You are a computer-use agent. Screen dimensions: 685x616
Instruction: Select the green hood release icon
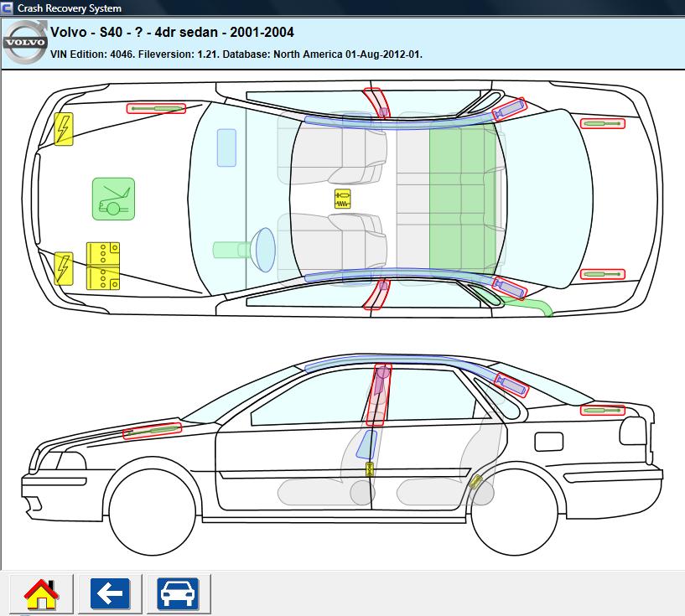point(113,199)
